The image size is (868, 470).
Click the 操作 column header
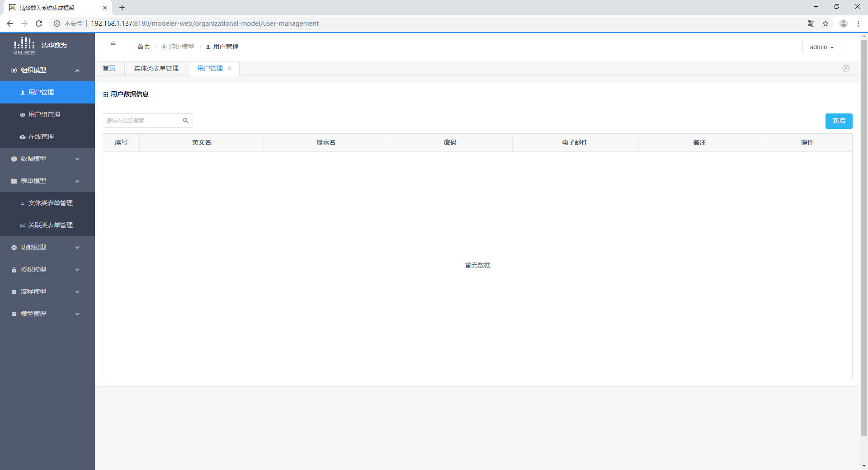(807, 142)
